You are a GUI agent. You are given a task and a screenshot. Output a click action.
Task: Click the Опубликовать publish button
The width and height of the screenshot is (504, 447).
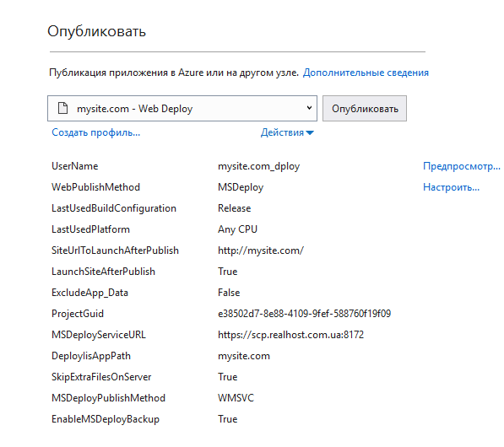coord(365,108)
